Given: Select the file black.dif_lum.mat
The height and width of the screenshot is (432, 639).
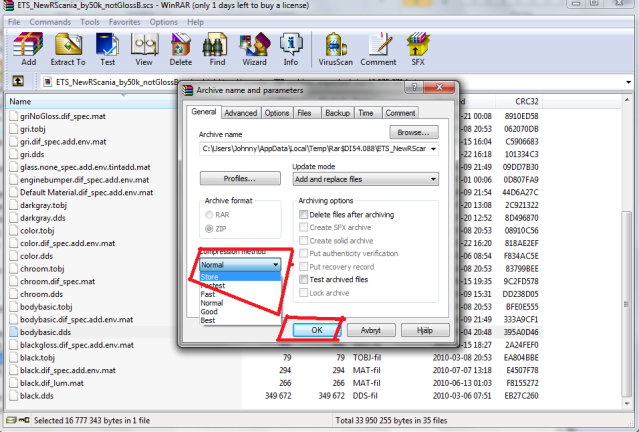Looking at the screenshot, I should click(52, 383).
